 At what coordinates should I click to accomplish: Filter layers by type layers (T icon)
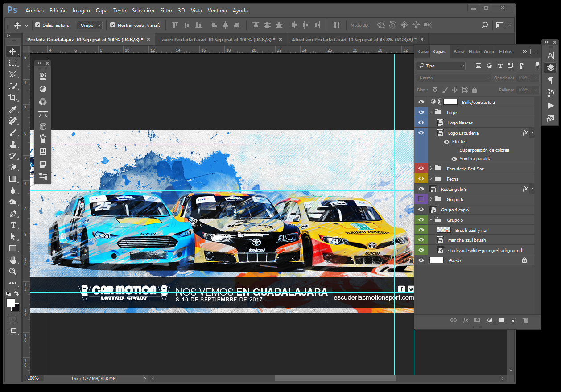coord(500,66)
